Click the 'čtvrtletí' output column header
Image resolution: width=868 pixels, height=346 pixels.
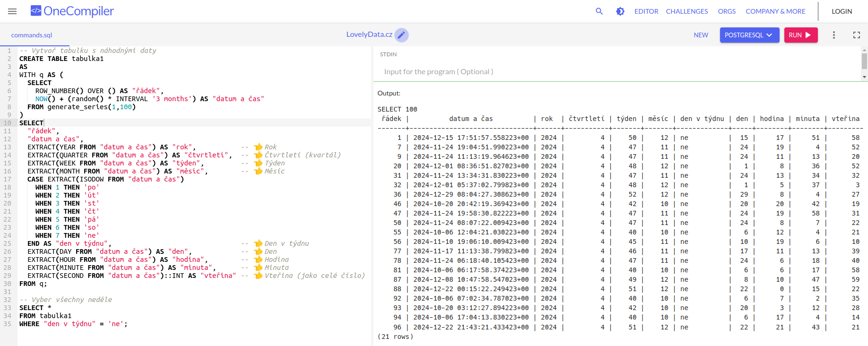(x=586, y=119)
